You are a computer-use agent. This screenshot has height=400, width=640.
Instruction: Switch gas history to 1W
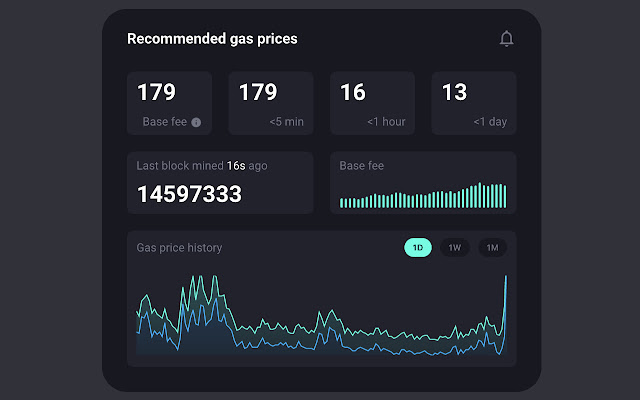coord(455,248)
